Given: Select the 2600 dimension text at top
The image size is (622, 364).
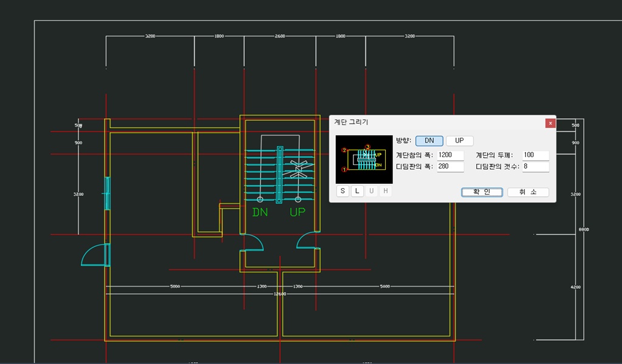Looking at the screenshot, I should point(279,36).
